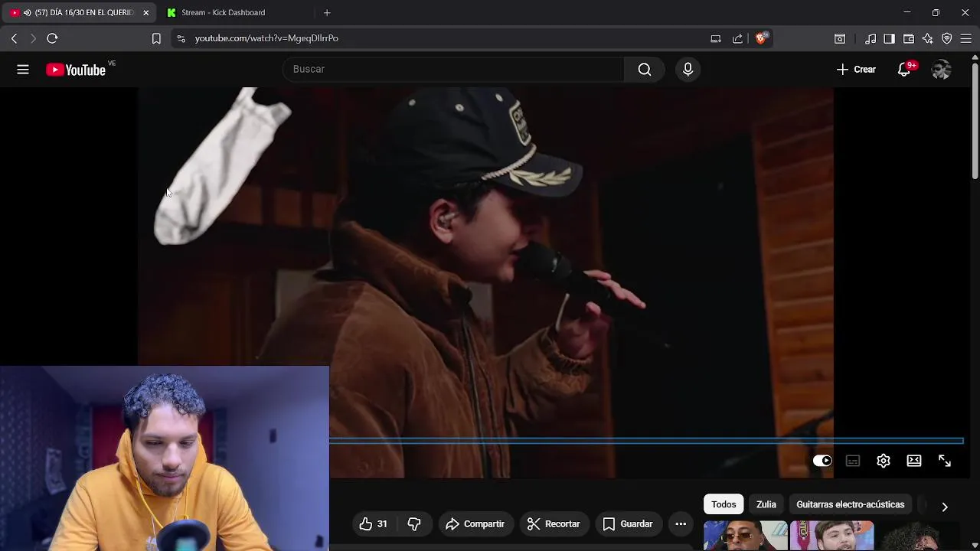Go forward in the browser

point(33,38)
